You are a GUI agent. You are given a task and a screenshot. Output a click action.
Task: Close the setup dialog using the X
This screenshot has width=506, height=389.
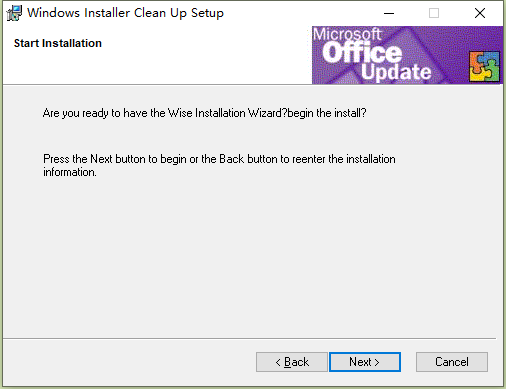click(480, 13)
